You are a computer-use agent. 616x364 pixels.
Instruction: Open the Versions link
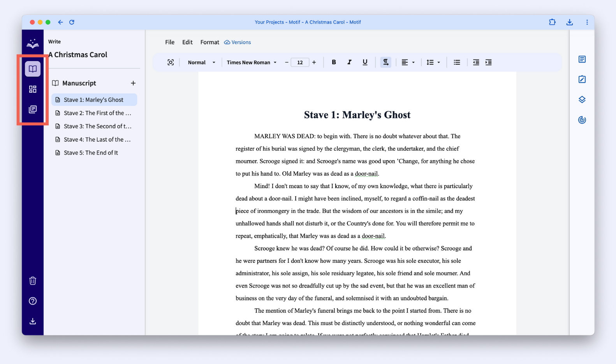[x=238, y=42]
